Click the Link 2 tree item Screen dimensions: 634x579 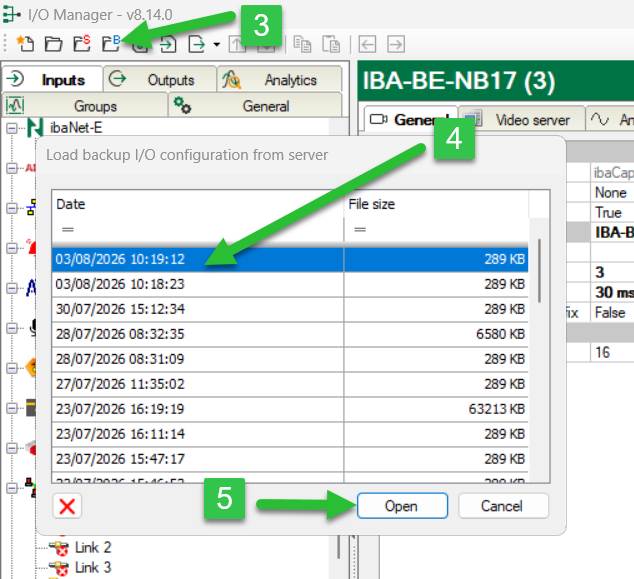(93, 547)
